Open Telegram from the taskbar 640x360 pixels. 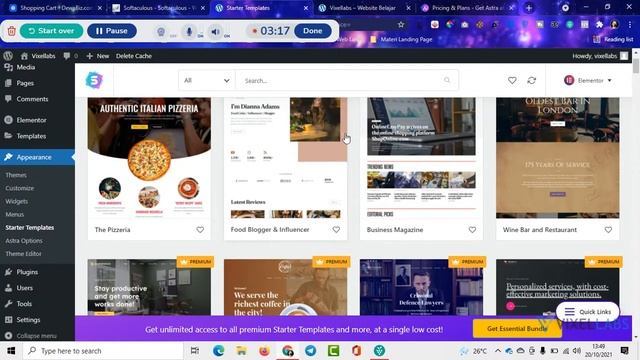tap(310, 351)
